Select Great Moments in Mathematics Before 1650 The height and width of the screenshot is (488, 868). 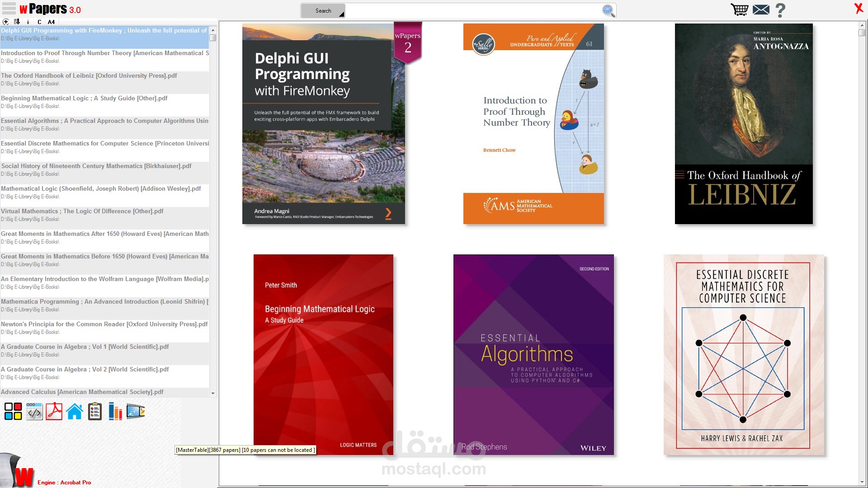[104, 263]
